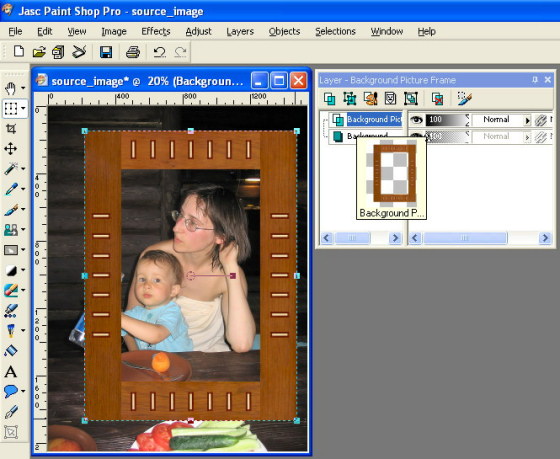Click the grayed Redo arrow icon
Image resolution: width=560 pixels, height=459 pixels.
[180, 52]
